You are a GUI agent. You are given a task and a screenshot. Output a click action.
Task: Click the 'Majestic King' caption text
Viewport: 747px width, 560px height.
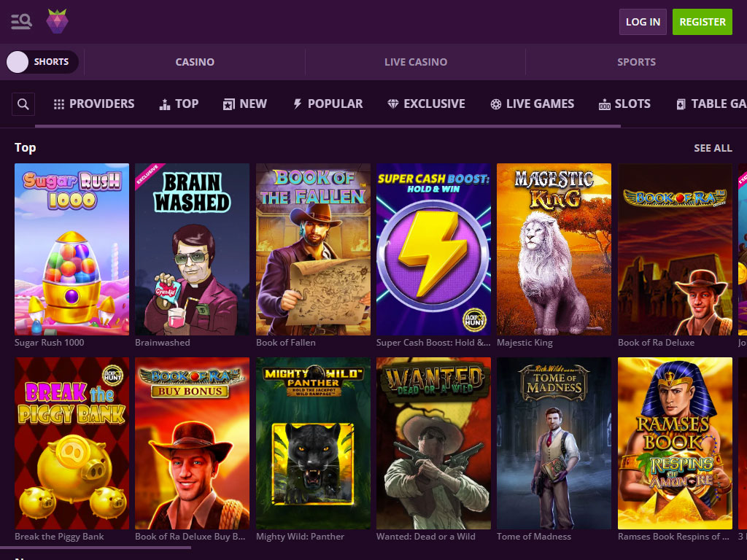(x=525, y=343)
